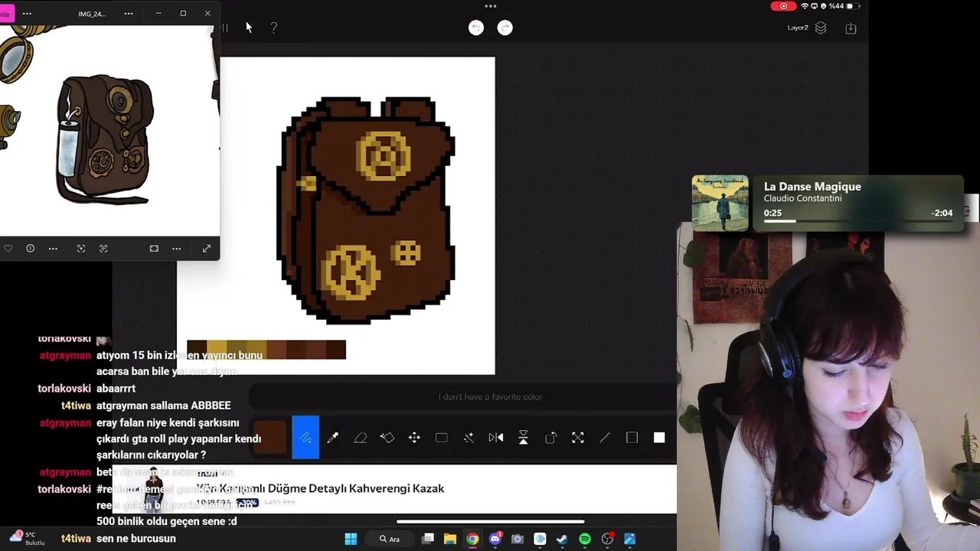
Task: Open Spotify from taskbar
Action: tap(585, 539)
